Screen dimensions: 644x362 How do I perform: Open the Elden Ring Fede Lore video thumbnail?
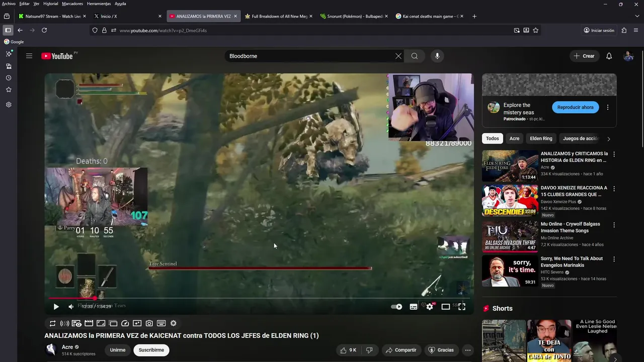coord(510,165)
